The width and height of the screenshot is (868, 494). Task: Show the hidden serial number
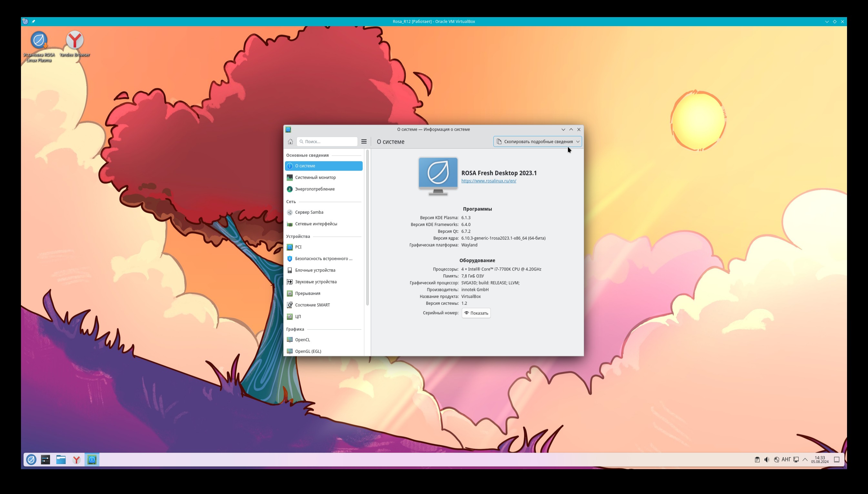(476, 313)
